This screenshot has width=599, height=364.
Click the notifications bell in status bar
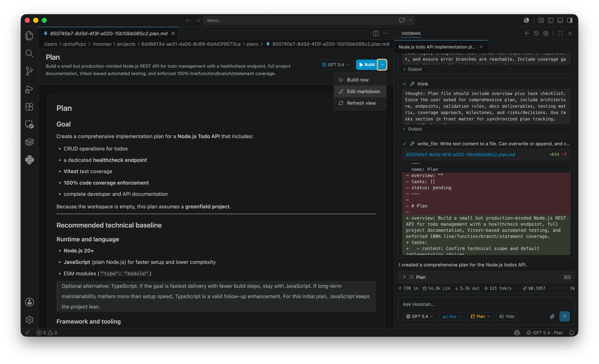572,333
